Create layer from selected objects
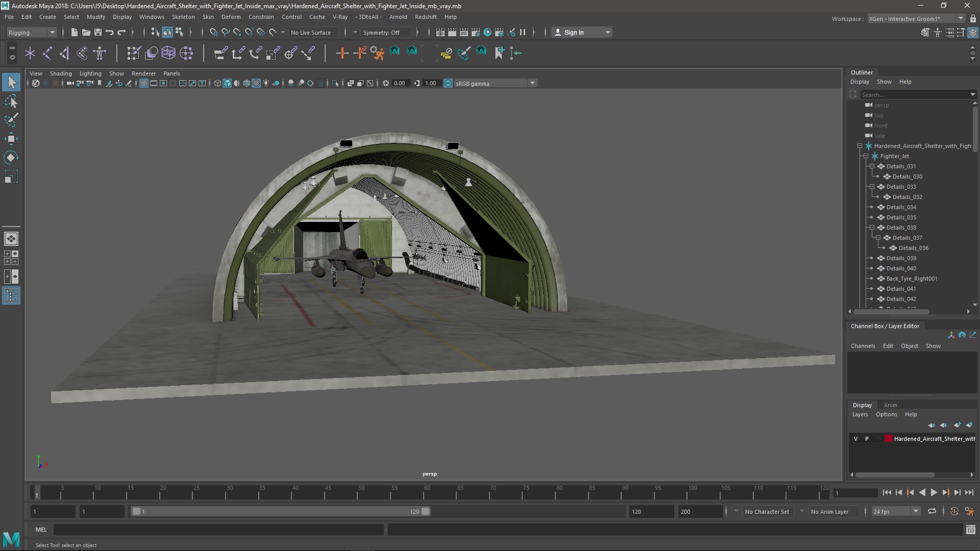This screenshot has width=980, height=551. click(969, 425)
